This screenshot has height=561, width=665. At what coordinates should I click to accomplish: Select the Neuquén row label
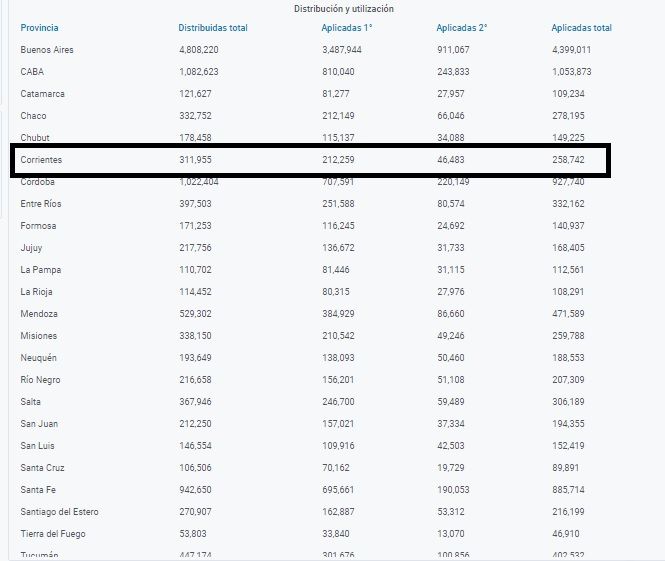40,358
